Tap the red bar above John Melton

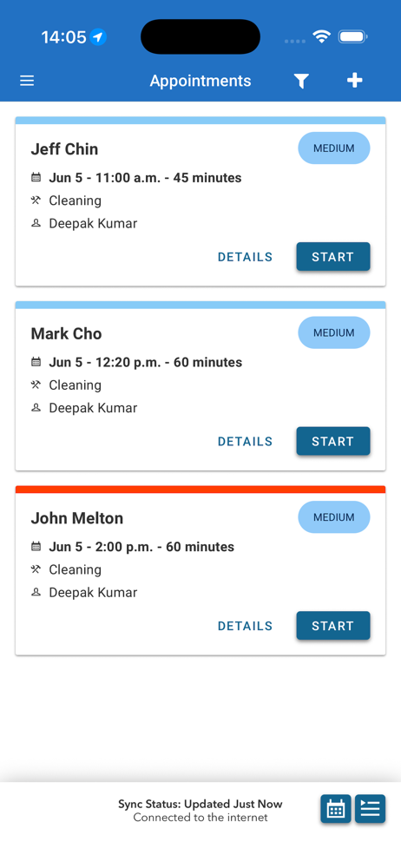200,490
